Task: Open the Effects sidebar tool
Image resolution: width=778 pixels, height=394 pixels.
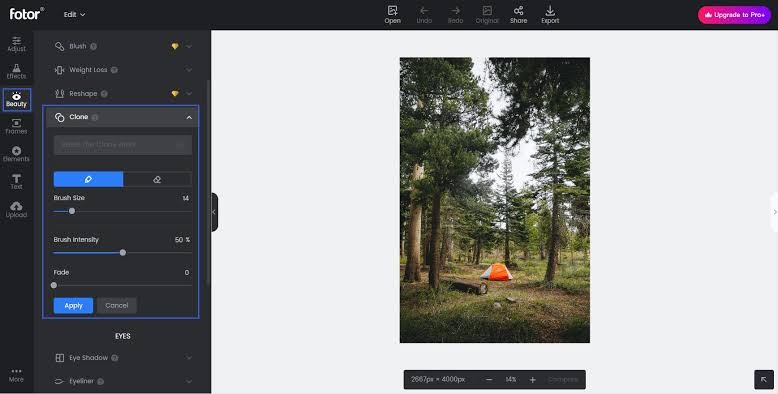Action: (16, 71)
